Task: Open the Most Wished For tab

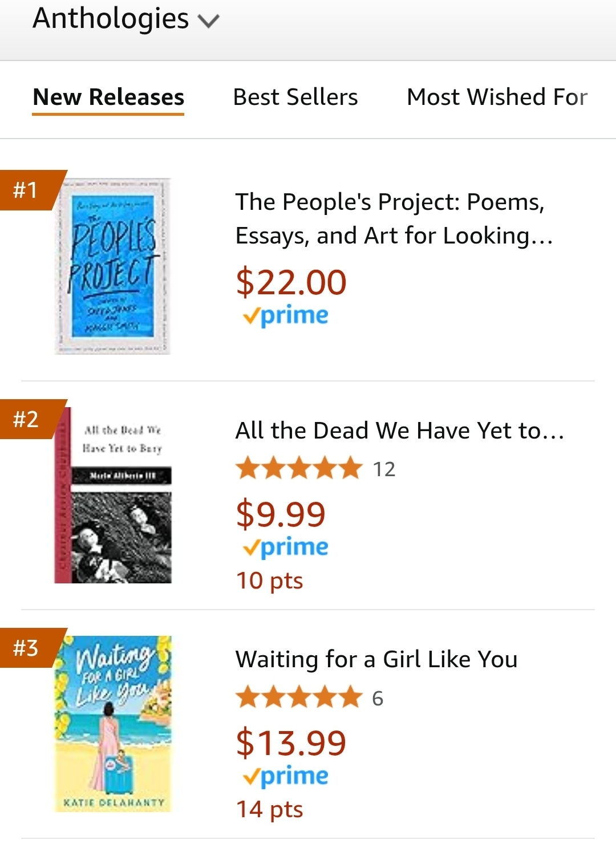Action: tap(497, 98)
